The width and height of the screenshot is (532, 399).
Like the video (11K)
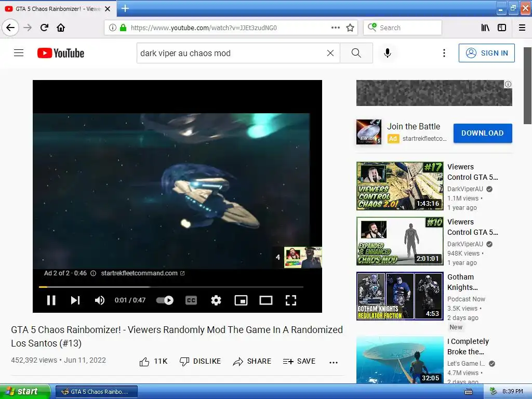(153, 362)
